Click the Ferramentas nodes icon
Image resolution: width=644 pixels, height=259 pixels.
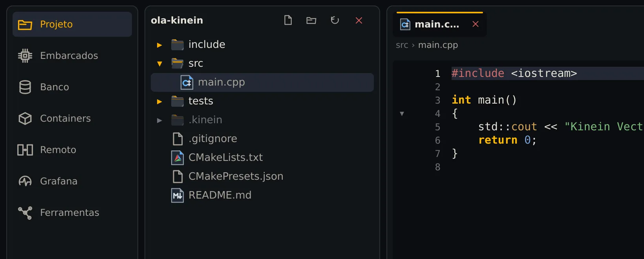click(x=25, y=213)
